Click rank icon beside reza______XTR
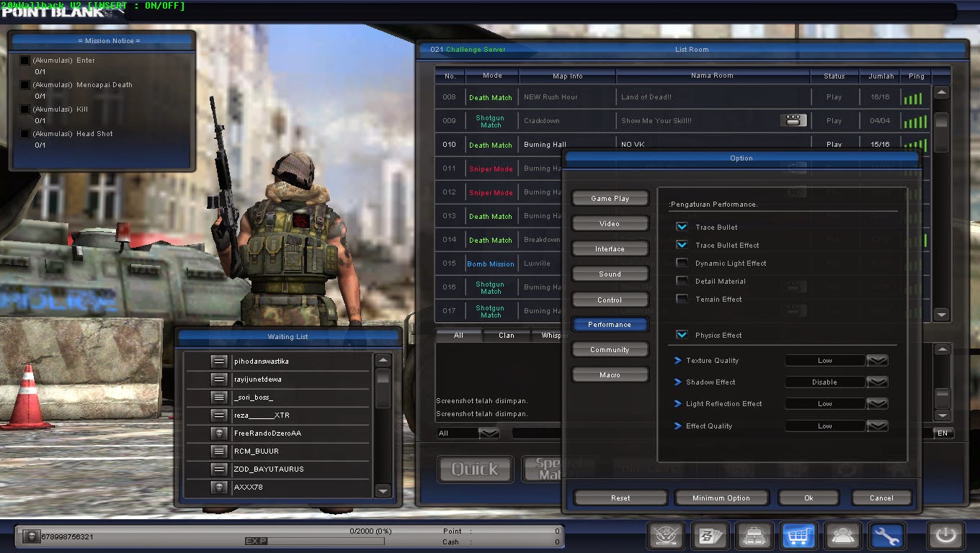The width and height of the screenshot is (980, 553). coord(219,415)
